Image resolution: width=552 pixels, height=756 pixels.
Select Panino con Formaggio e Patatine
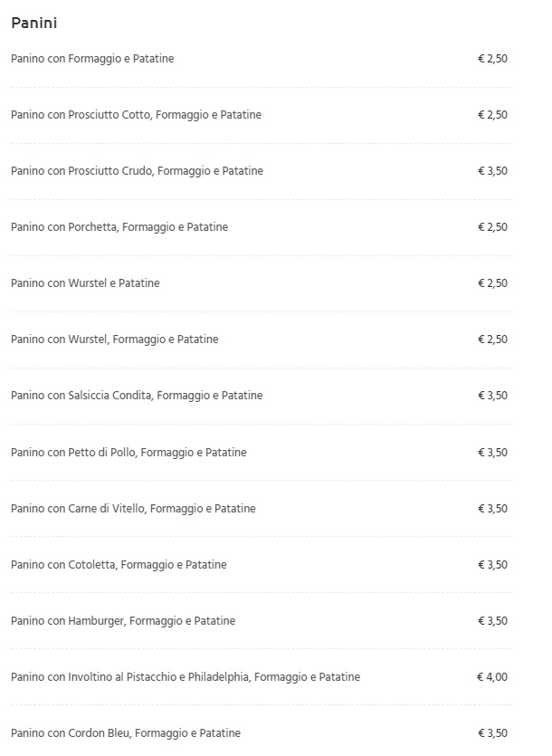pyautogui.click(x=92, y=59)
